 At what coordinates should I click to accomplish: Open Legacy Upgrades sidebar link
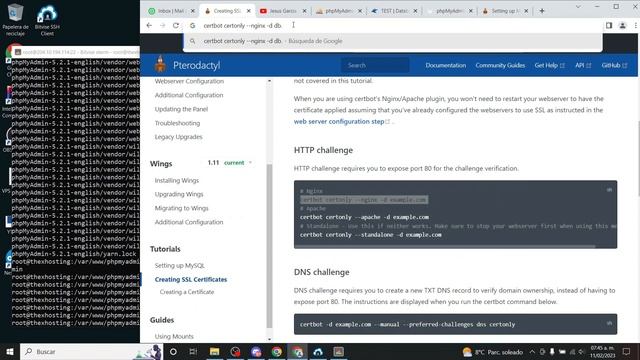pos(178,137)
